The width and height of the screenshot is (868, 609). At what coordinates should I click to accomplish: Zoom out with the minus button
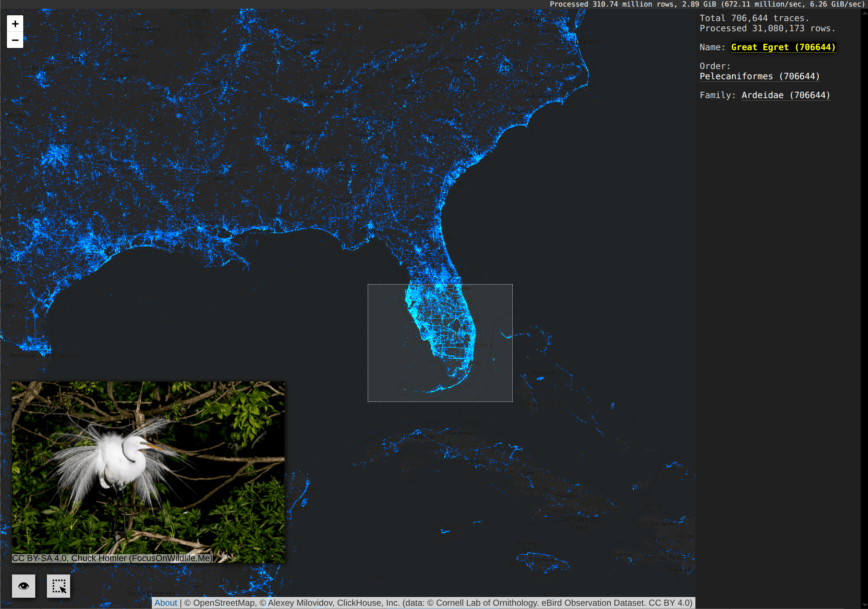click(15, 40)
